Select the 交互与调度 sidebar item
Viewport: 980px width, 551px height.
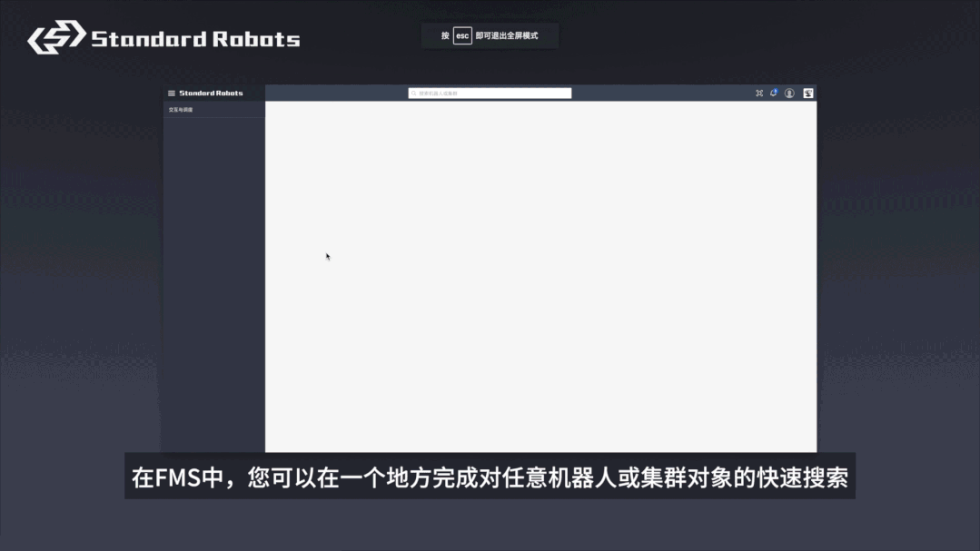coord(213,110)
